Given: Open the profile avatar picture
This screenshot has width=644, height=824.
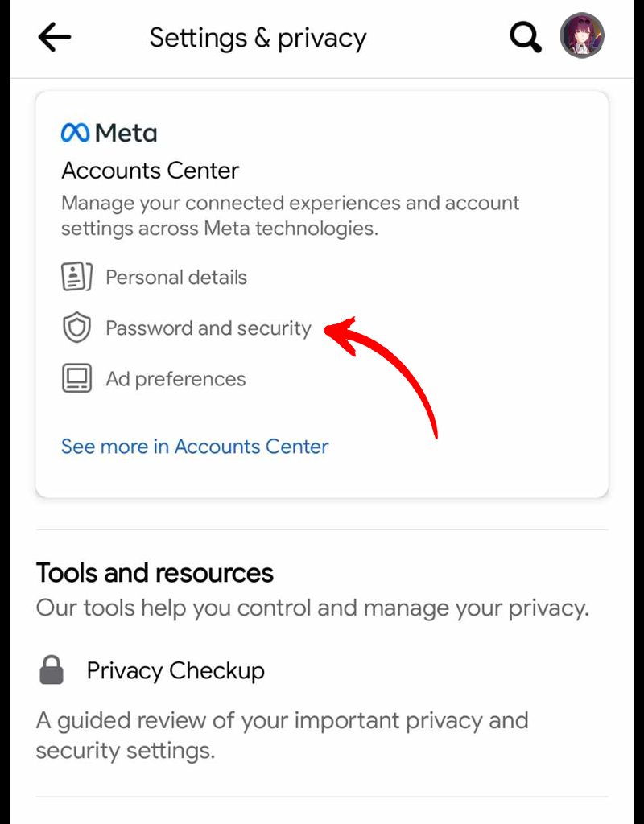Looking at the screenshot, I should click(582, 35).
